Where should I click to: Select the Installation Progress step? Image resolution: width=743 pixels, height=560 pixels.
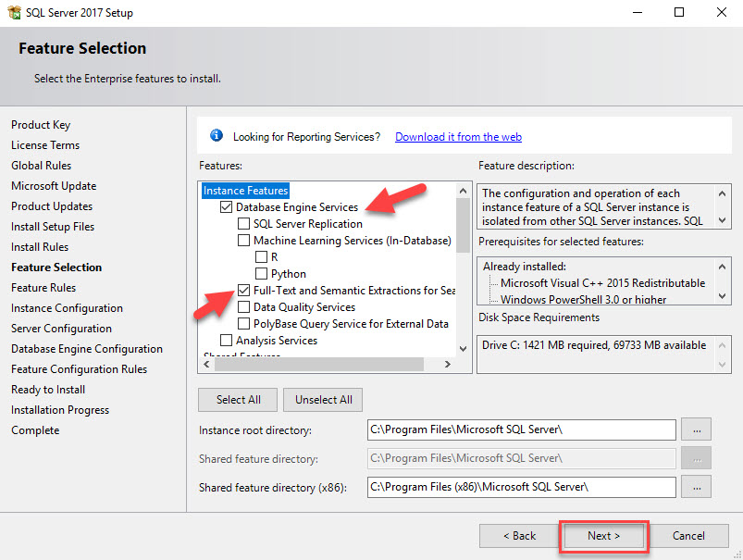click(60, 410)
